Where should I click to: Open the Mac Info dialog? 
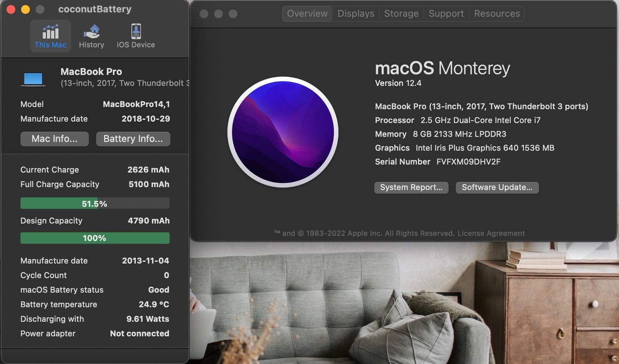pos(54,139)
